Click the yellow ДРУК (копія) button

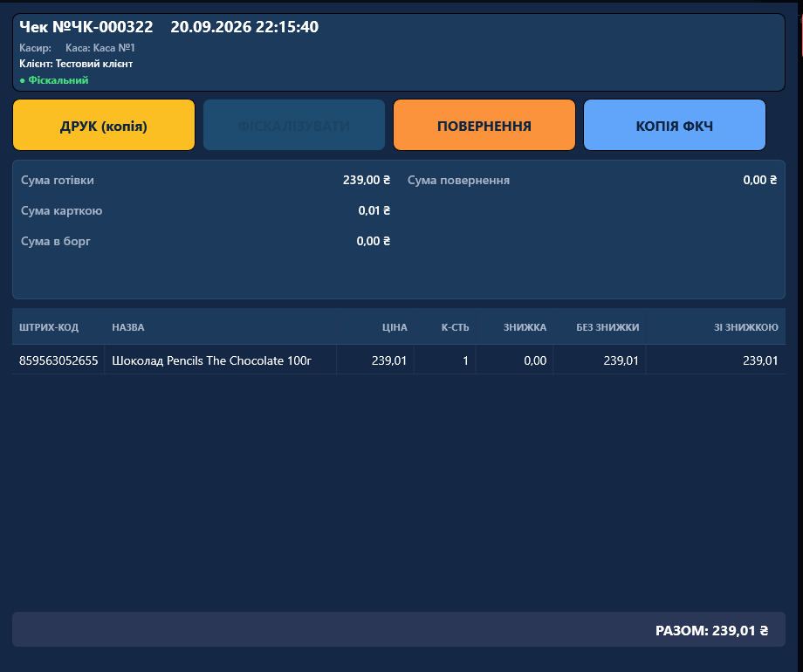coord(104,126)
